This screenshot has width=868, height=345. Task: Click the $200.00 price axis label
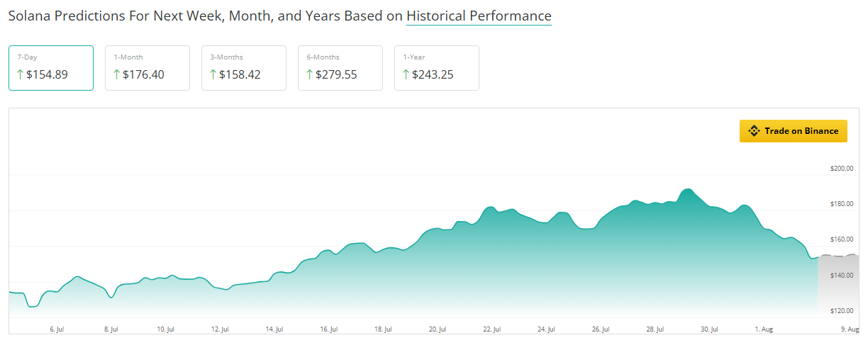(841, 169)
